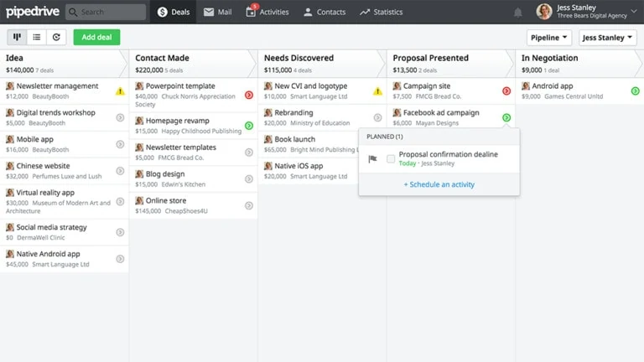Click warning icon on New CVI and logotype
The height and width of the screenshot is (362, 644).
coord(377,91)
